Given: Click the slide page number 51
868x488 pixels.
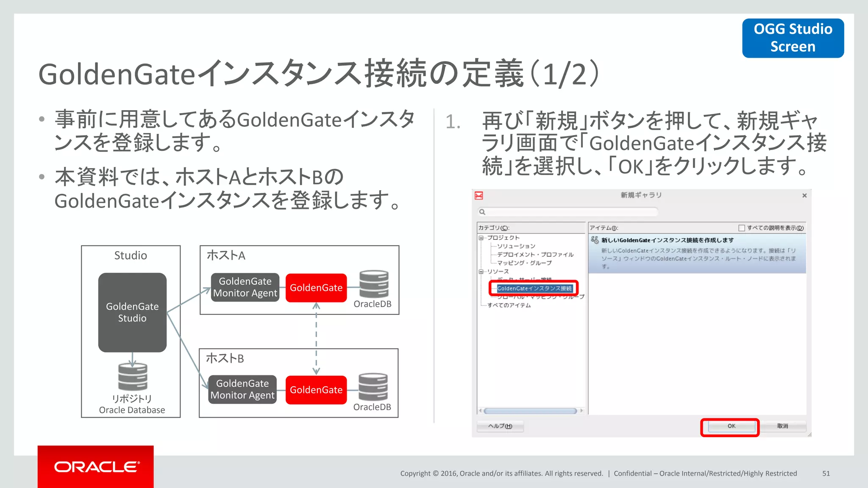Looking at the screenshot, I should click(x=826, y=474).
